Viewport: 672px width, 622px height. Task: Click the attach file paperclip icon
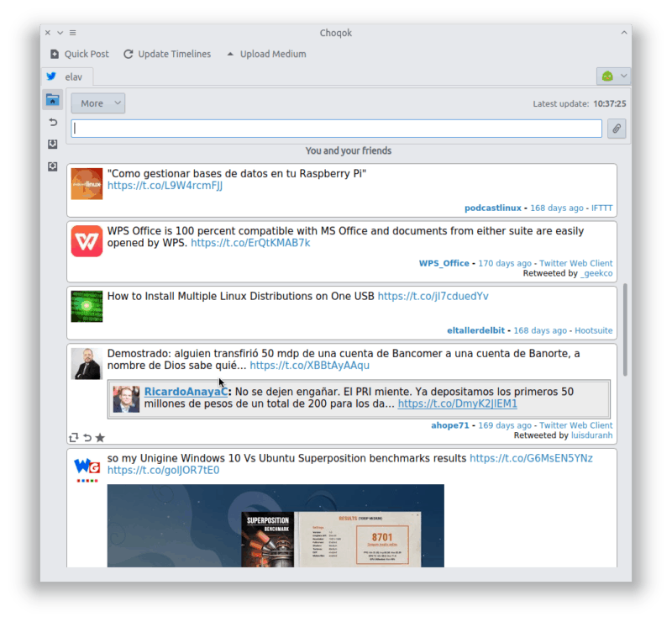coord(617,129)
